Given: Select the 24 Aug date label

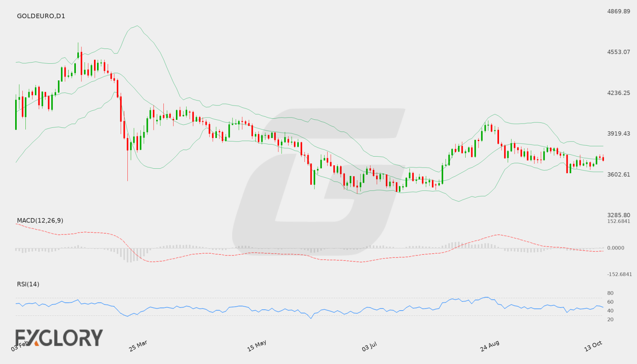Looking at the screenshot, I should (490, 346).
